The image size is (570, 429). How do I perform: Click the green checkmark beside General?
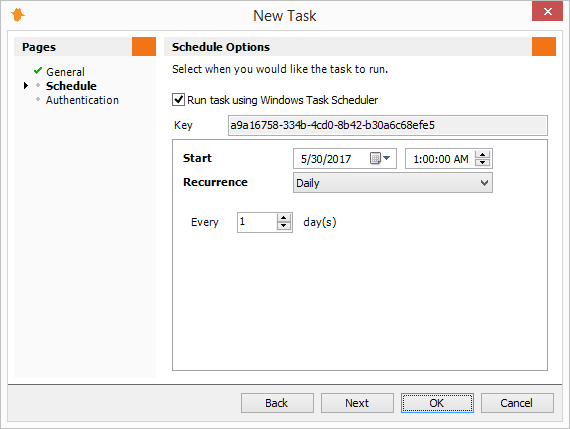tap(38, 71)
